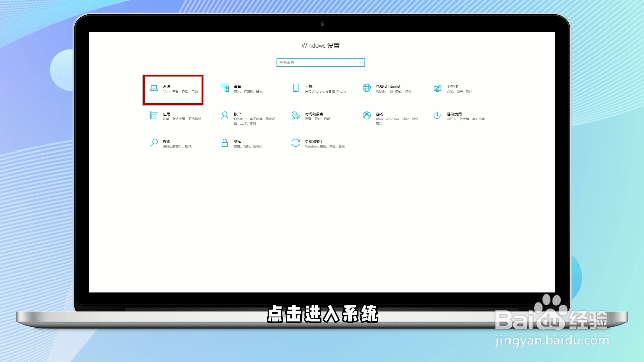
Task: Open the 系统 settings title
Action: (x=167, y=86)
